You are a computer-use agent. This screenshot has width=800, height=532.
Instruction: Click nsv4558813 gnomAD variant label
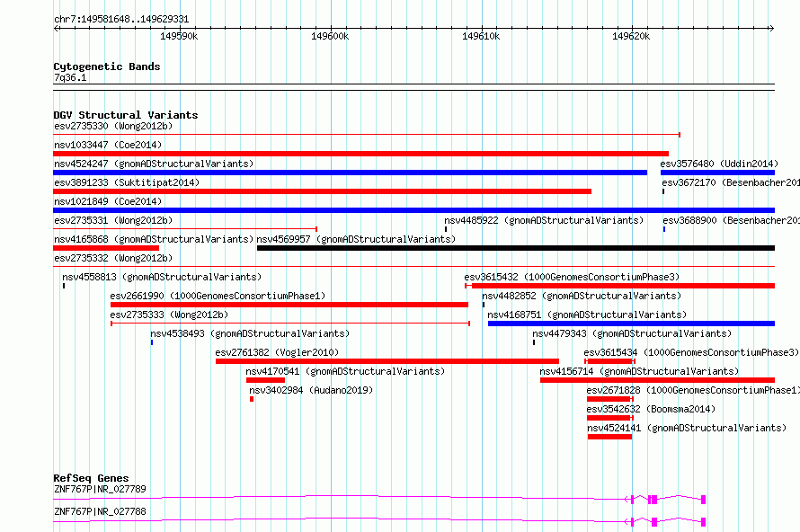point(162,277)
